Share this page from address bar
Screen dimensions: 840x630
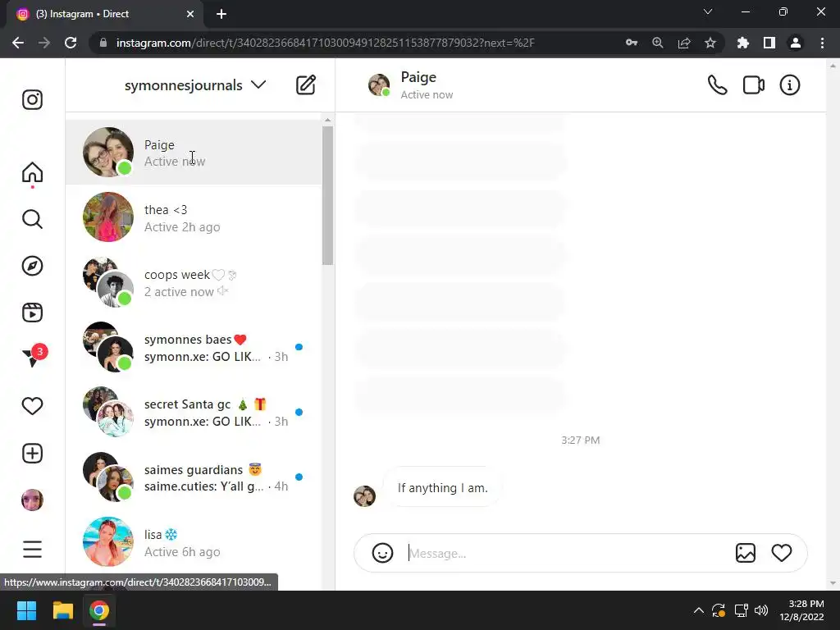tap(684, 43)
